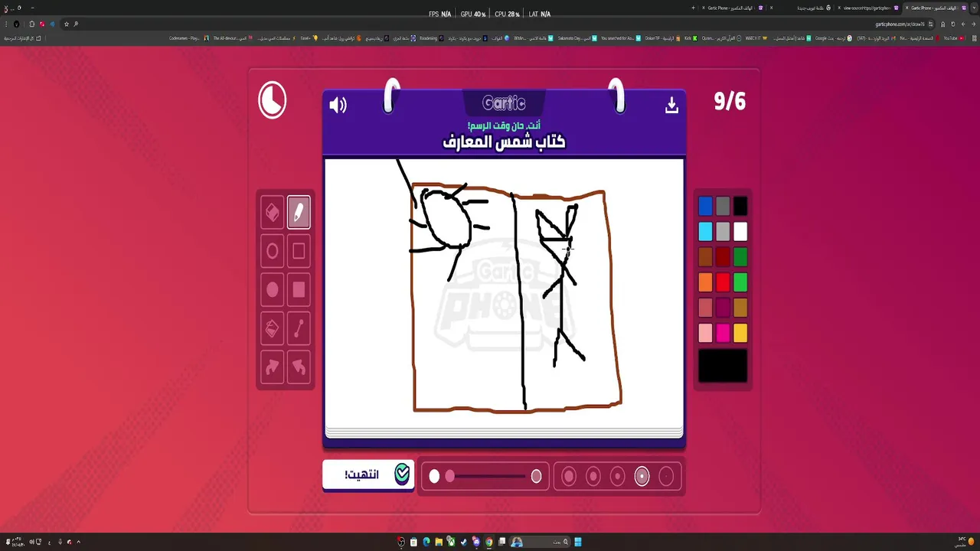This screenshot has width=980, height=551.
Task: Click the Gartic logo above the prompt
Action: (504, 103)
